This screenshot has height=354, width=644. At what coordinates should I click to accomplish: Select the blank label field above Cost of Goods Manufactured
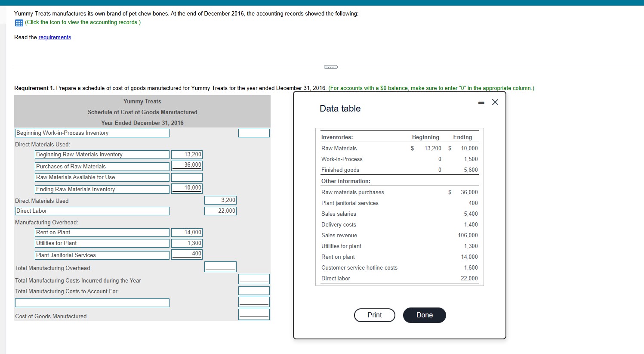click(x=92, y=303)
